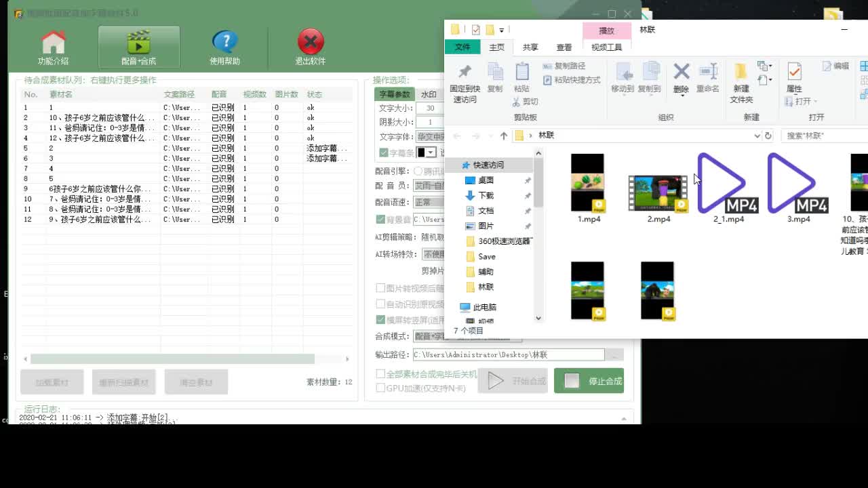
Task: Click the 剪切 scissors icon
Action: pos(515,102)
